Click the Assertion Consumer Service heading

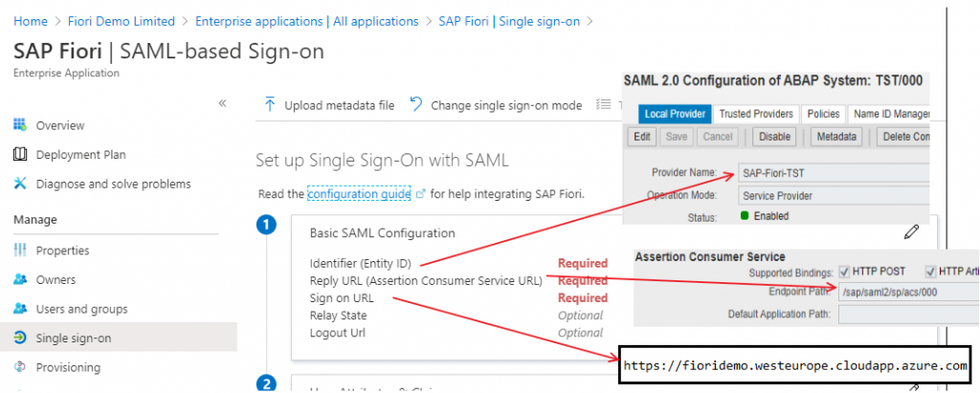point(710,256)
